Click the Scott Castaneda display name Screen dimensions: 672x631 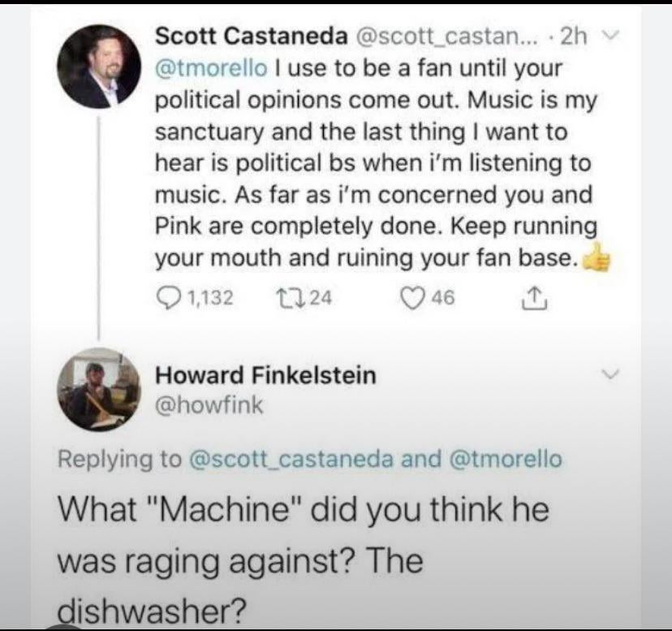(249, 37)
